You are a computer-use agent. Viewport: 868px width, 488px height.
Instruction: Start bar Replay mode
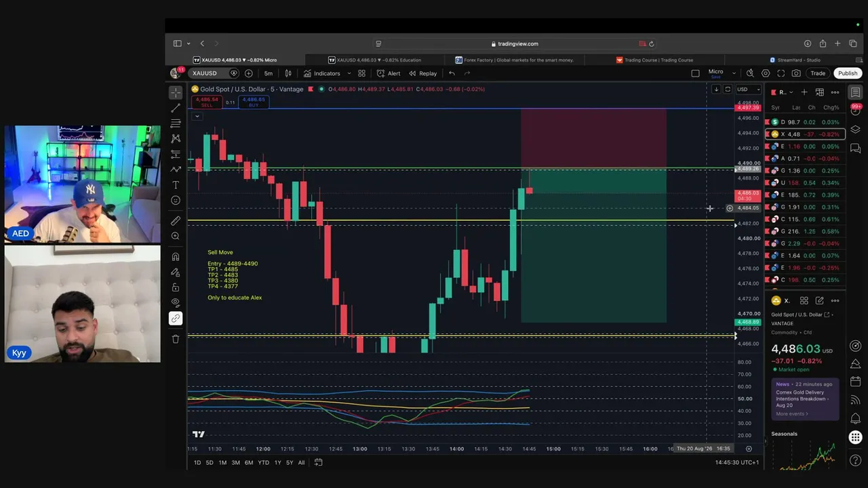click(422, 73)
